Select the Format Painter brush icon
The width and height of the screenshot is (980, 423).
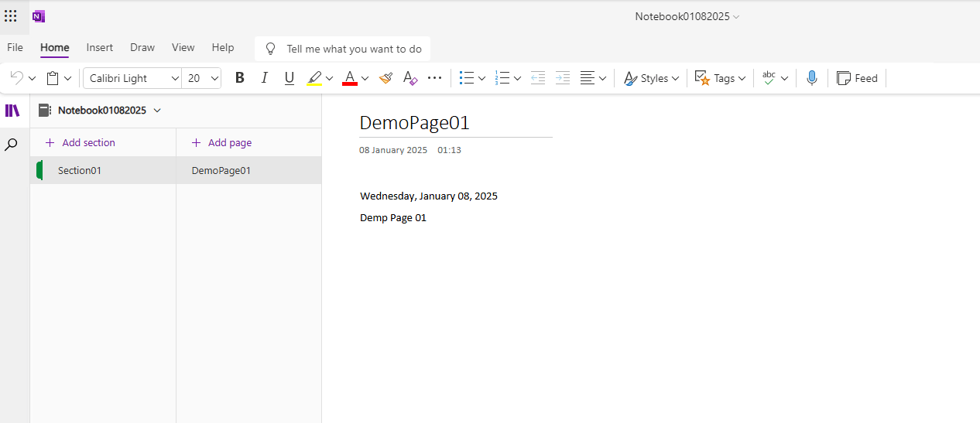click(385, 78)
